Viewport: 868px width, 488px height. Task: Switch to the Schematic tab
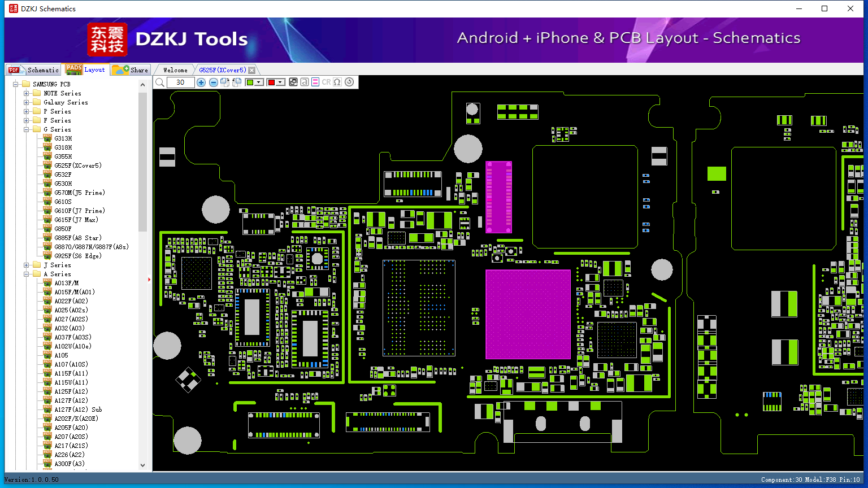(x=34, y=70)
